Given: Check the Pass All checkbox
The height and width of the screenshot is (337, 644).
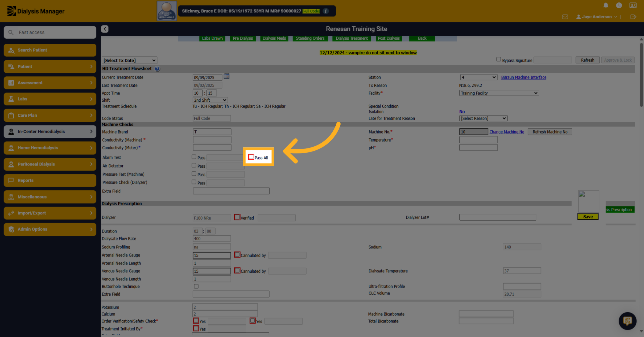Looking at the screenshot, I should [x=251, y=157].
